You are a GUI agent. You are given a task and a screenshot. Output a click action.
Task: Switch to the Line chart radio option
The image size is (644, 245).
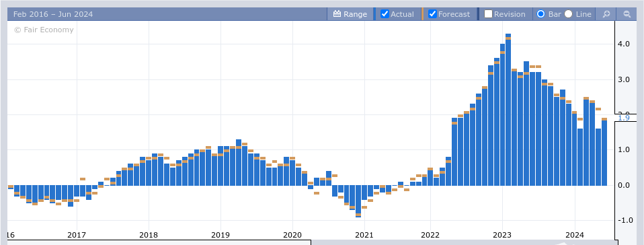(569, 14)
